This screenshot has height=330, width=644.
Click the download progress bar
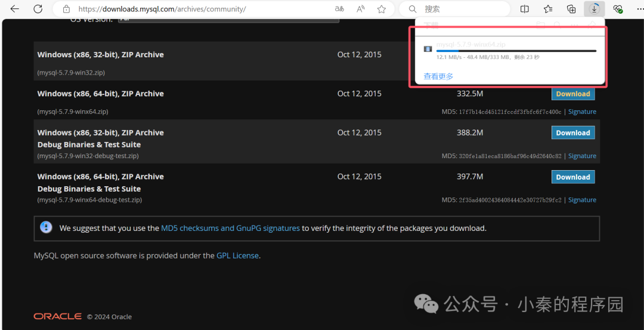tap(516, 51)
